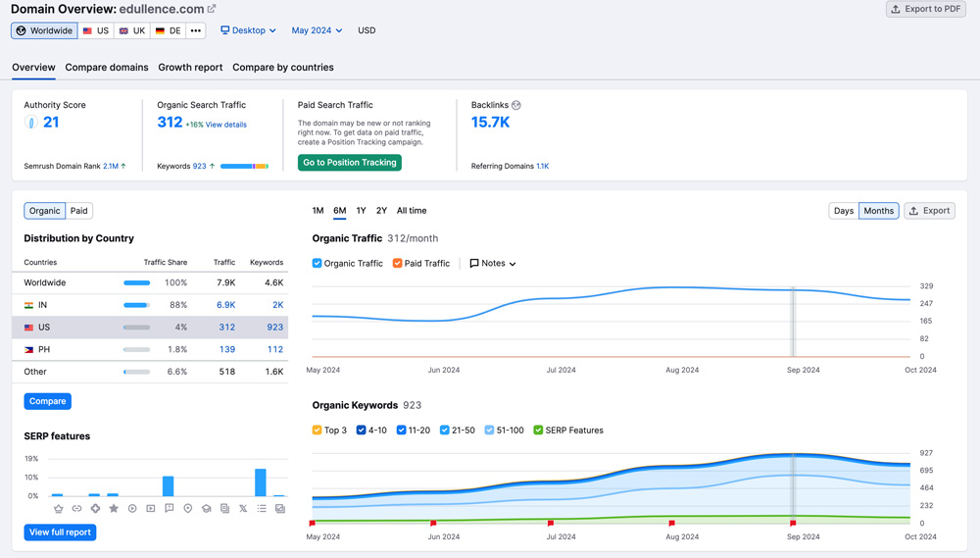Open the View details link
This screenshot has height=558, width=980.
click(x=226, y=125)
